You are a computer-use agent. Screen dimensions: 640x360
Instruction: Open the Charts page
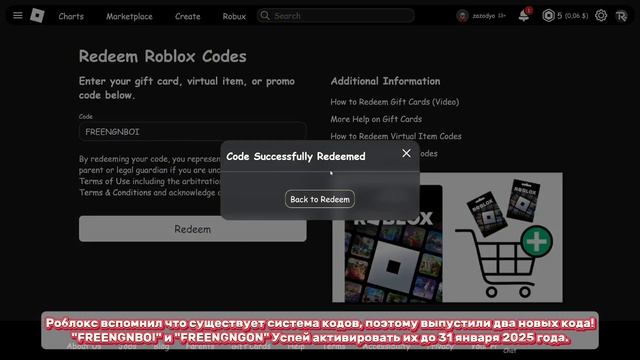click(x=71, y=16)
